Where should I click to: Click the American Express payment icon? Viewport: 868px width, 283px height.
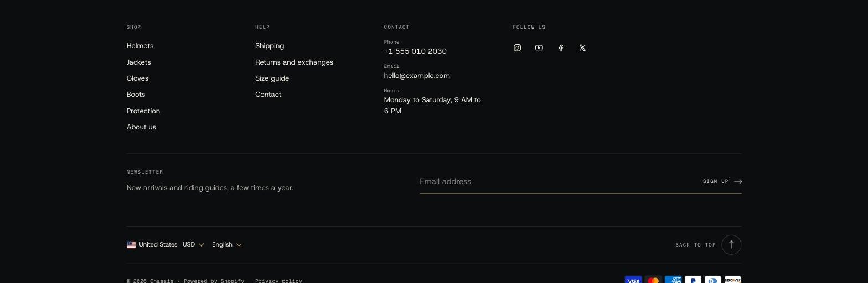(x=673, y=280)
